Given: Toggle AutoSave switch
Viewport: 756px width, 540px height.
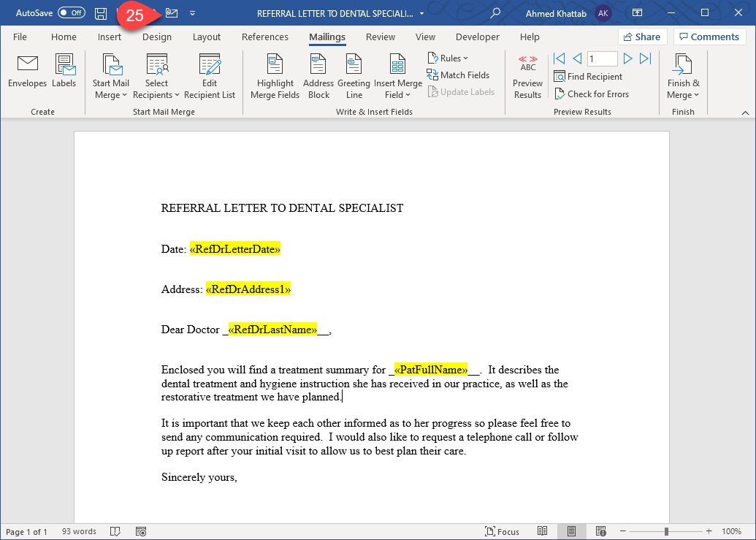Looking at the screenshot, I should tap(72, 13).
